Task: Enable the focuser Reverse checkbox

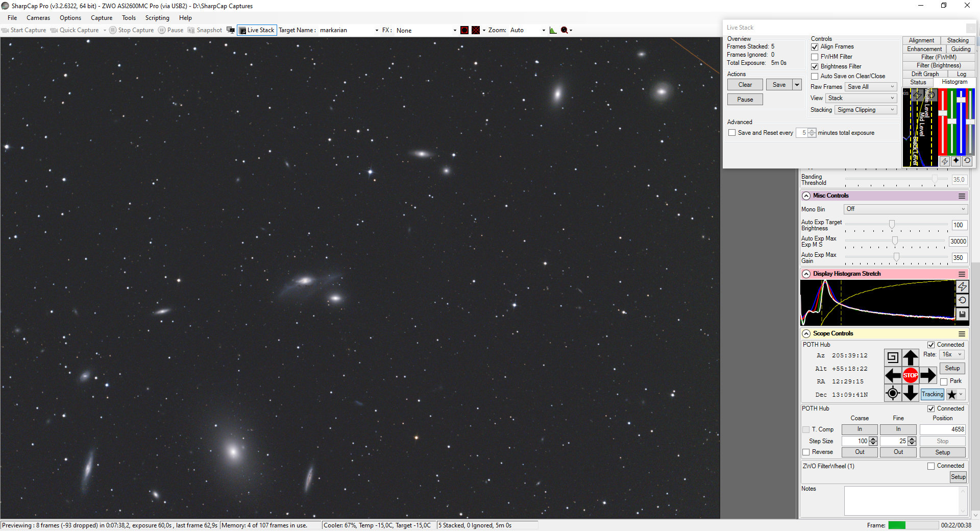Action: click(806, 452)
